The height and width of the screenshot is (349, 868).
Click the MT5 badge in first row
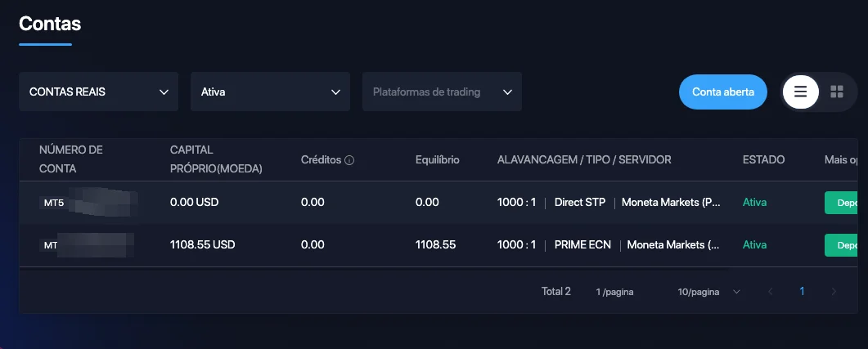coord(53,203)
